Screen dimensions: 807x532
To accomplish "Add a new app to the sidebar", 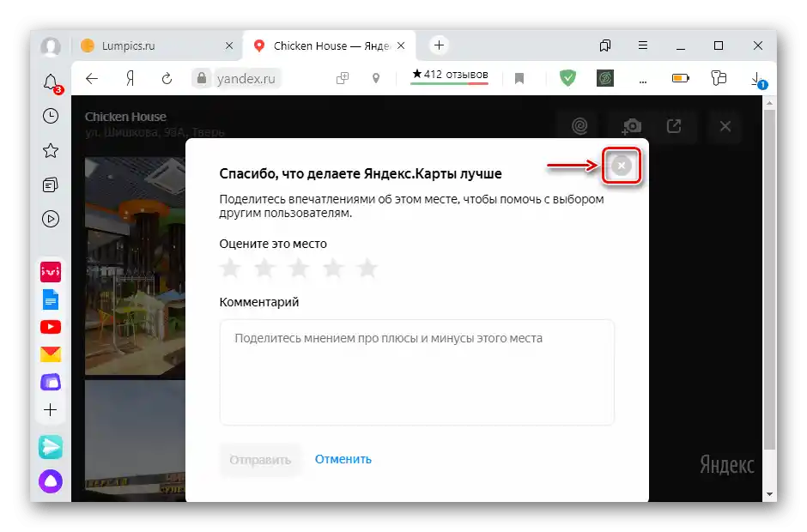I will 51,409.
